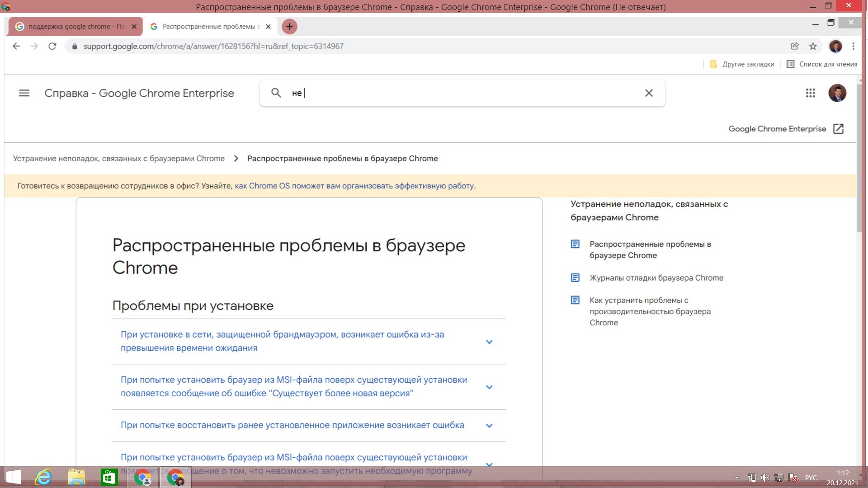
Task: Click the site lock icon
Action: pos(75,46)
